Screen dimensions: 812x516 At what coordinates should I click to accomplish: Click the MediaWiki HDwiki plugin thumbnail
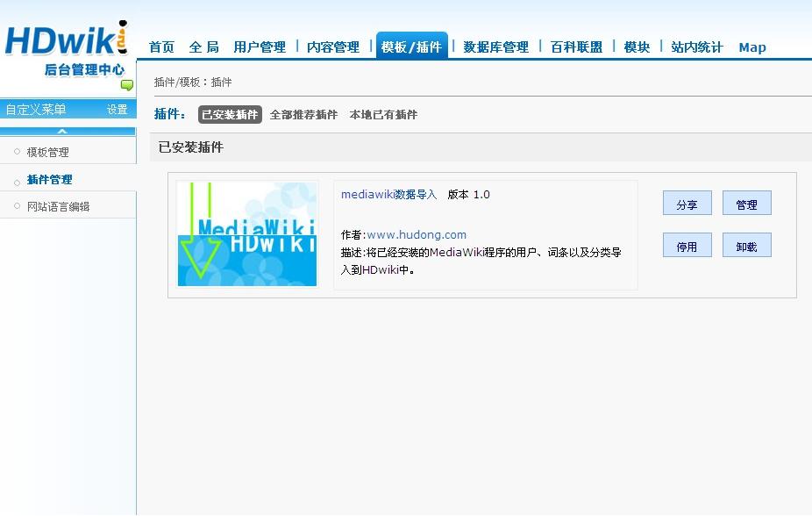pyautogui.click(x=247, y=233)
